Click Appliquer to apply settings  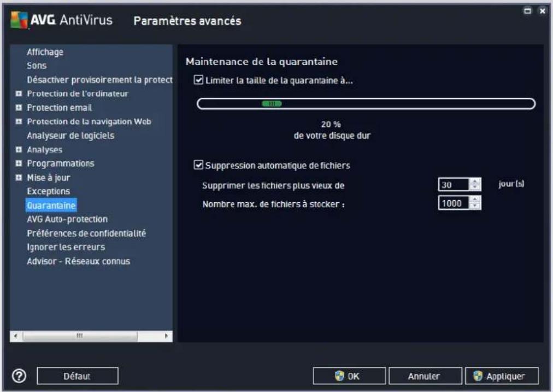click(x=502, y=376)
